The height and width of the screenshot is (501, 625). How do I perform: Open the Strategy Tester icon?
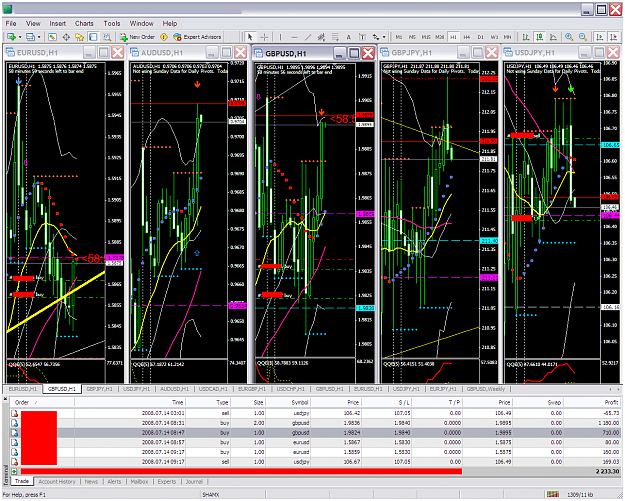pos(106,37)
